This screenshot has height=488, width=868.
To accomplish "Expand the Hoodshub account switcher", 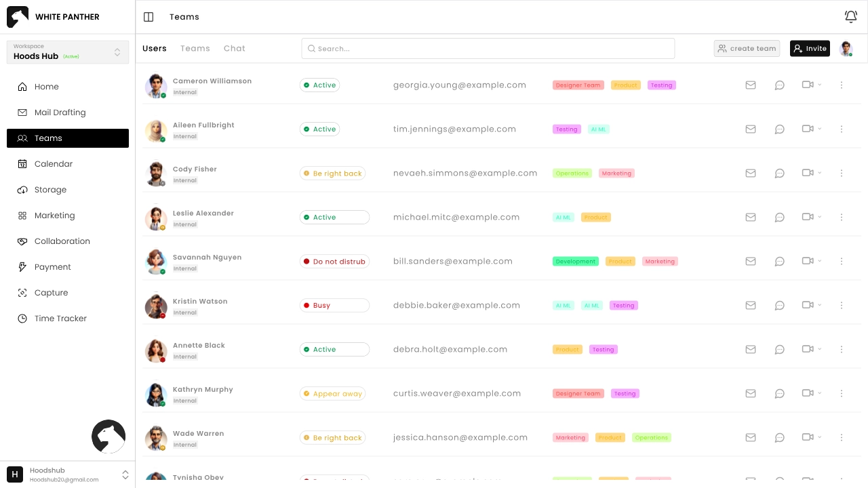I will [125, 474].
